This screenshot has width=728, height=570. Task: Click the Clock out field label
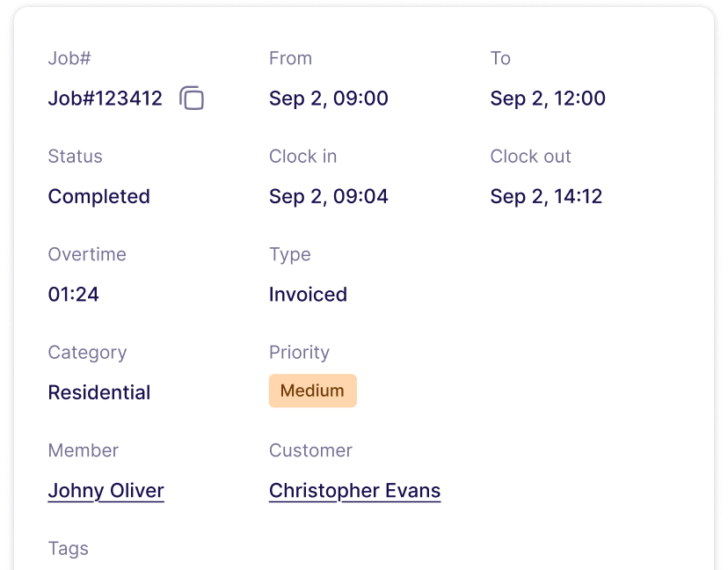point(530,157)
